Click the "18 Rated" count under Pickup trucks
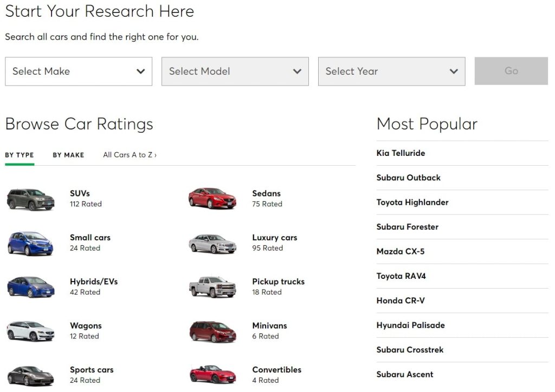This screenshot has width=555, height=392. (267, 292)
